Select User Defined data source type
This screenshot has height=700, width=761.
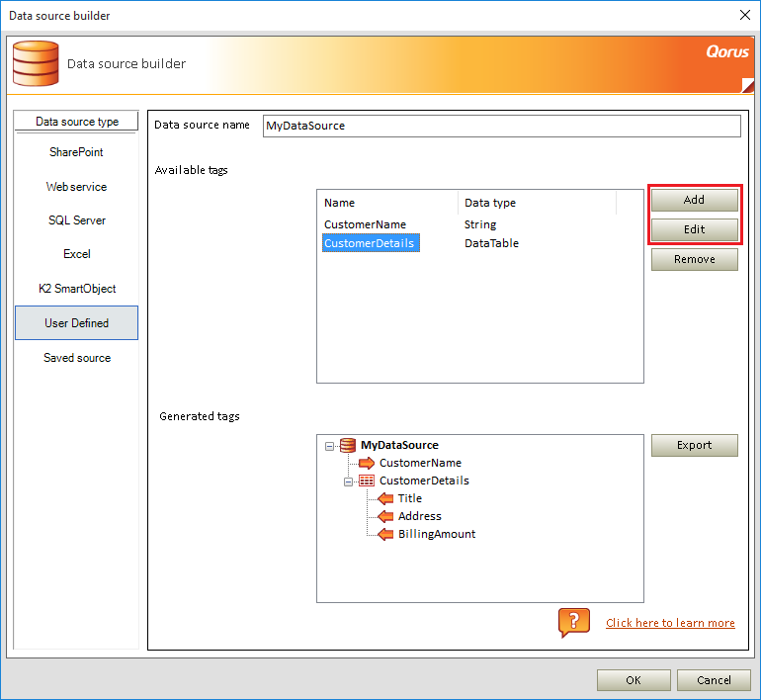tap(77, 323)
